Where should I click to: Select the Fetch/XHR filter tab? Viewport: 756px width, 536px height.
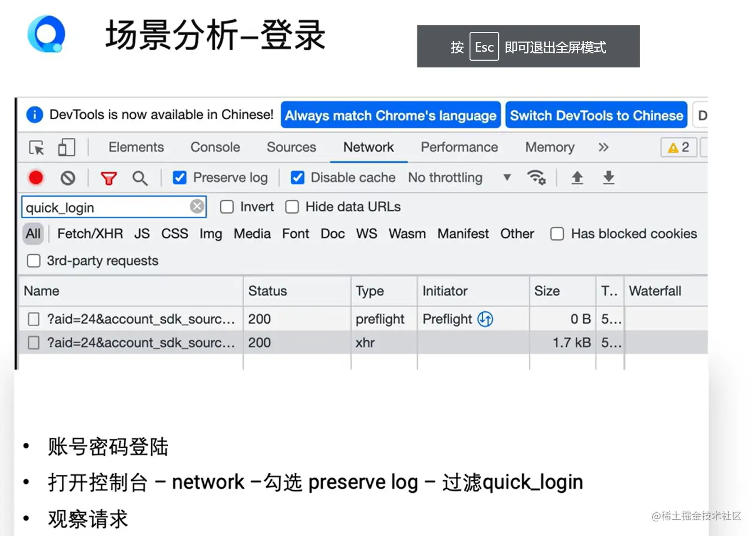click(90, 234)
